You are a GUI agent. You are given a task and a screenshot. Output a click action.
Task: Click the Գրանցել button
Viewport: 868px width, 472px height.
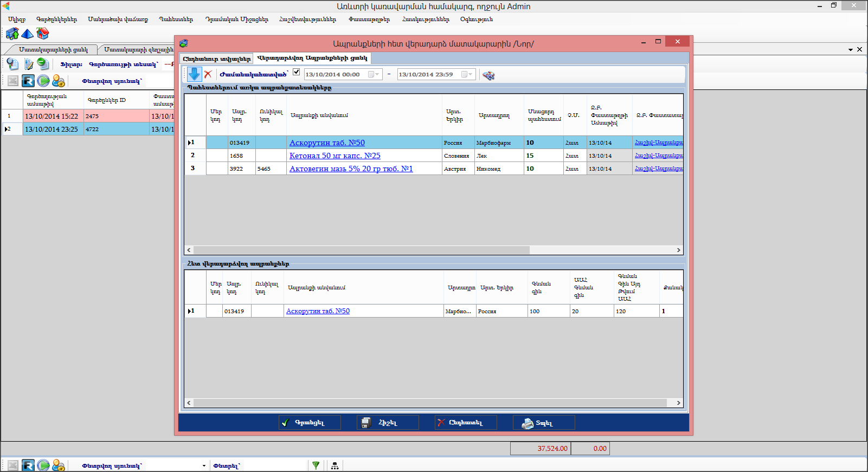[310, 423]
